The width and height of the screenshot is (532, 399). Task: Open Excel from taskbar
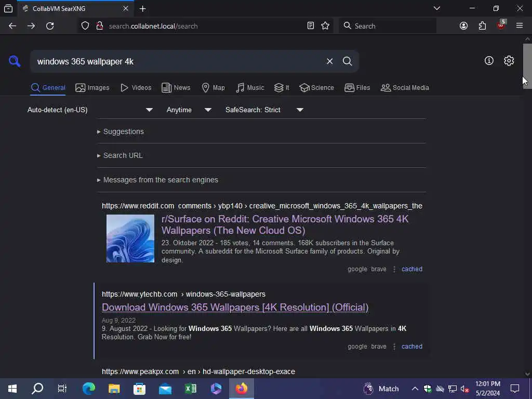pyautogui.click(x=191, y=389)
